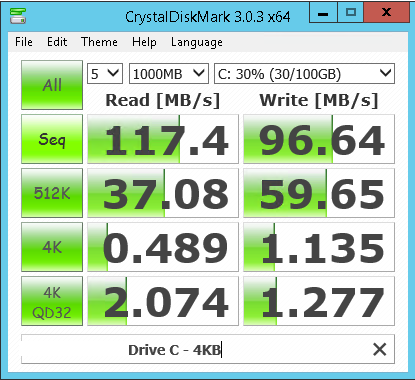Start the 4K QD32 benchmark test
415x380 pixels.
(x=52, y=301)
